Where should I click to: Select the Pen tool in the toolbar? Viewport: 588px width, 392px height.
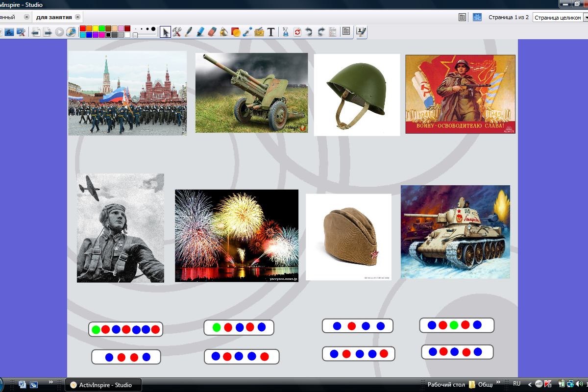(189, 32)
